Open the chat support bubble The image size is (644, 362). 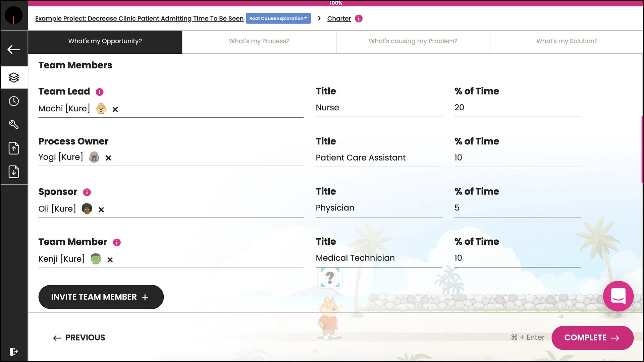point(618,296)
